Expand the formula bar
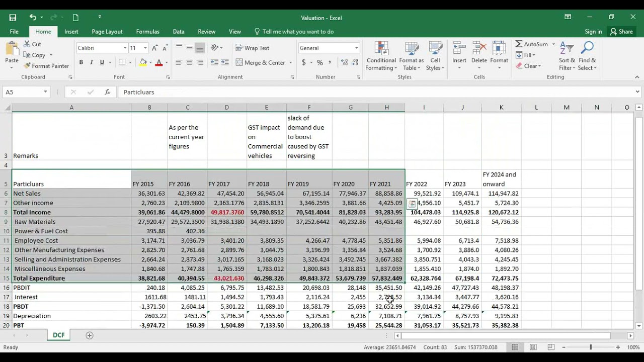 [x=637, y=92]
